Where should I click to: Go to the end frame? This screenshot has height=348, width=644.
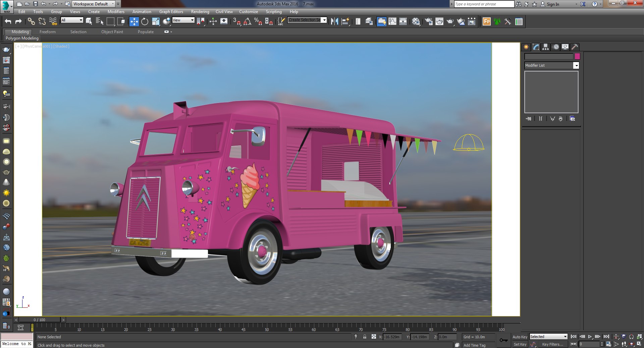[x=606, y=337]
